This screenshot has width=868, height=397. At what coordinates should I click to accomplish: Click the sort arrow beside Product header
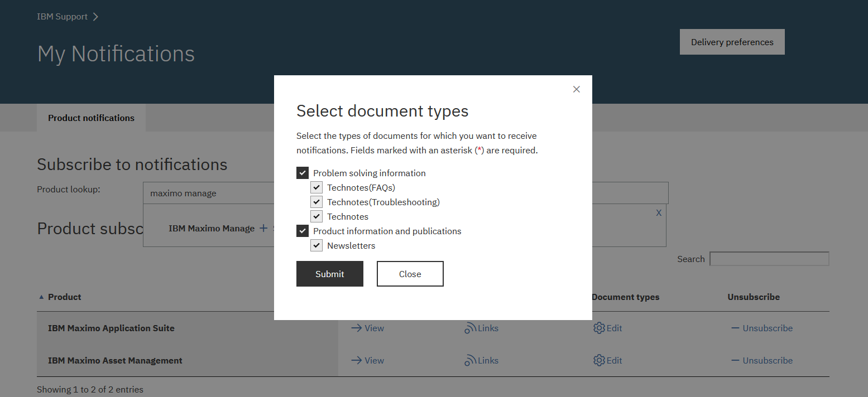(x=41, y=297)
